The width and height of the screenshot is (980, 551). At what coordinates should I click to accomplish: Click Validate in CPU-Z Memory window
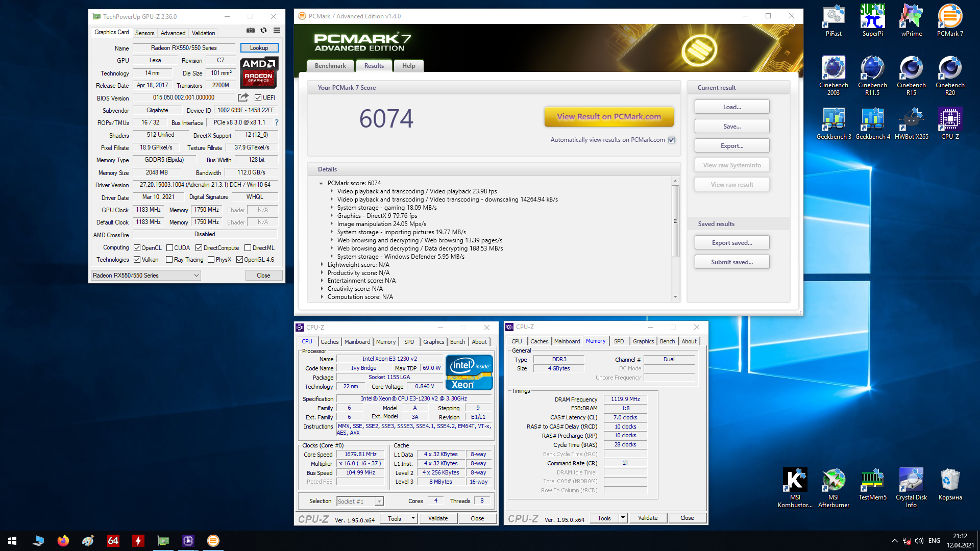tap(648, 518)
